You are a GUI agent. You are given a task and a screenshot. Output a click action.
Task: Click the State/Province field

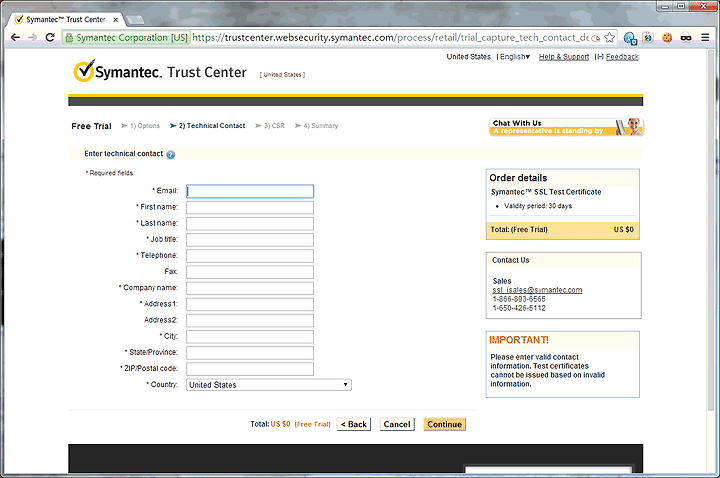tap(250, 353)
